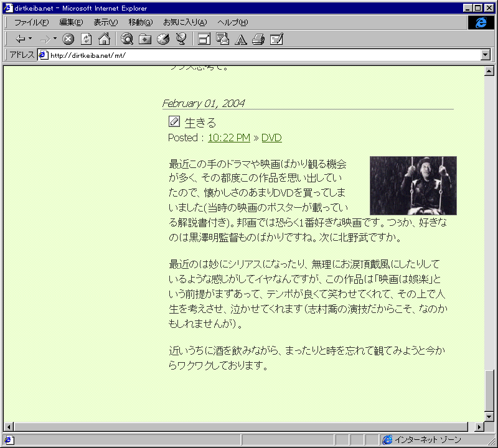The width and height of the screenshot is (498, 448).
Task: Print the page with the Printer icon
Action: [258, 39]
